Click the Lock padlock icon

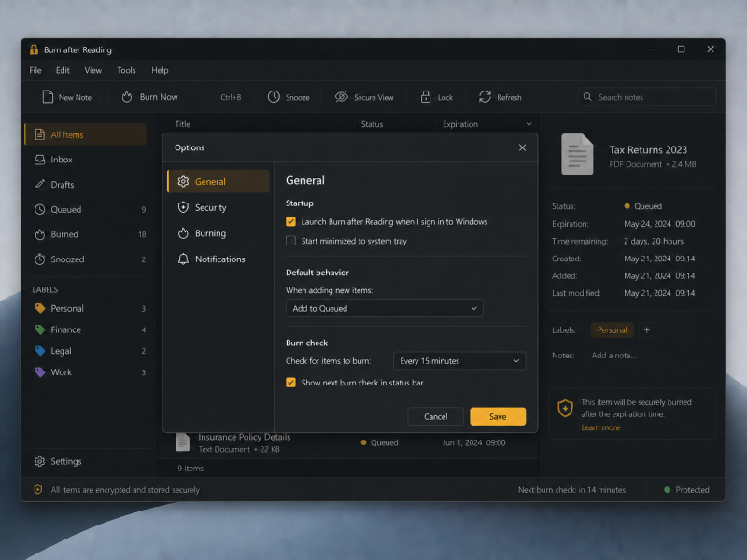pos(426,97)
